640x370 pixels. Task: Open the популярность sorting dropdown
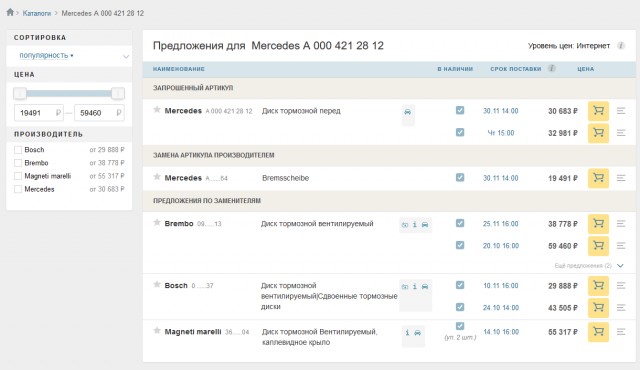click(x=46, y=55)
